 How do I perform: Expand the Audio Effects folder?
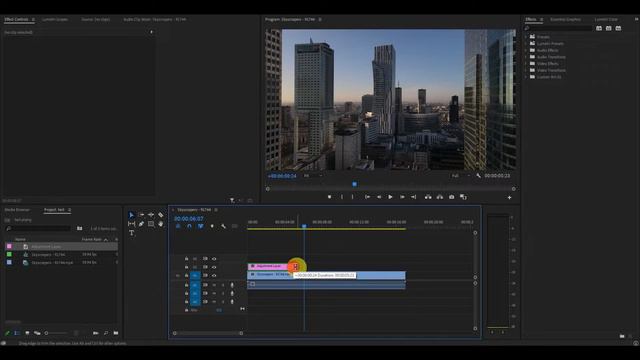(526, 50)
